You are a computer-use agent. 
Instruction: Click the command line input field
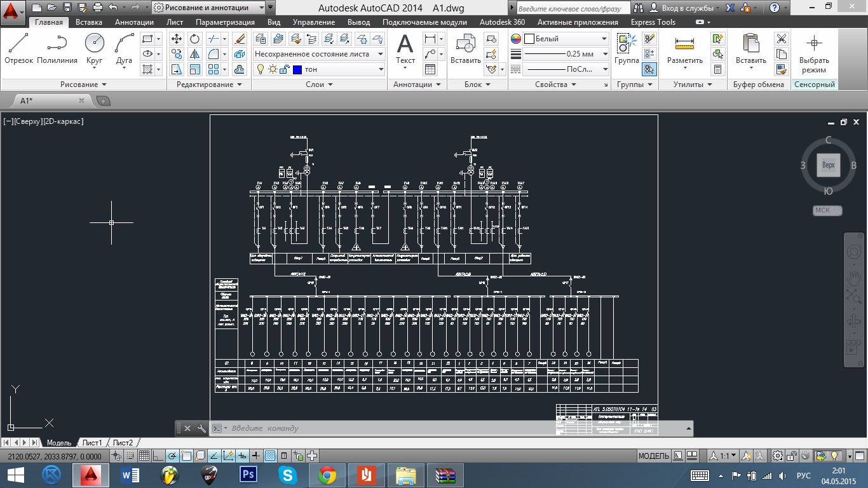(451, 428)
